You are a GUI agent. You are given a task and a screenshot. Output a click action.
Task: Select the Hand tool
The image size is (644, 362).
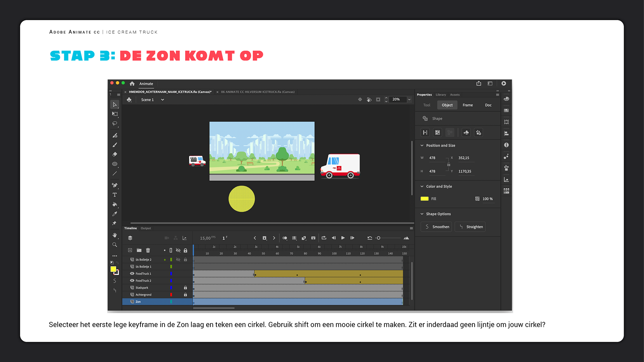(115, 235)
